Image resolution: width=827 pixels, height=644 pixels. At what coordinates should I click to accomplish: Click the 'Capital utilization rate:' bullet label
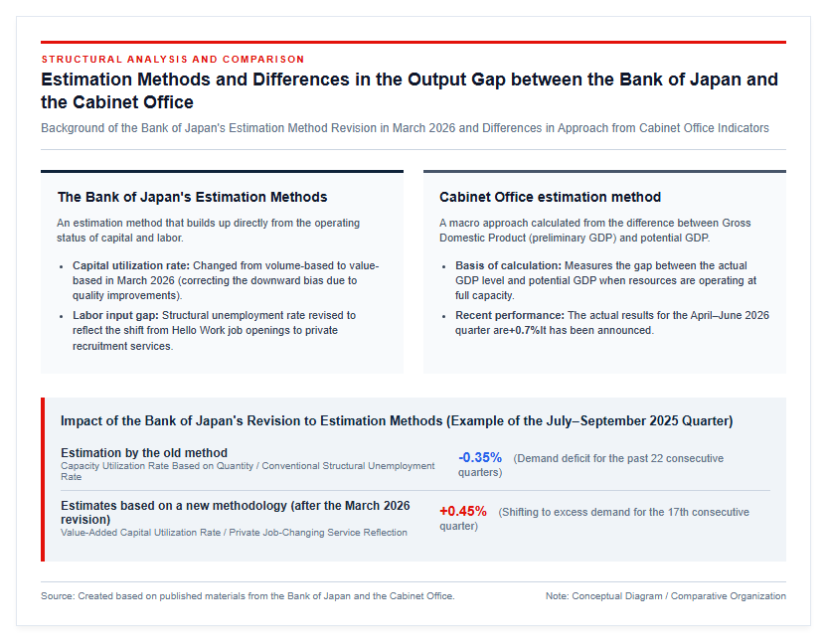(131, 265)
